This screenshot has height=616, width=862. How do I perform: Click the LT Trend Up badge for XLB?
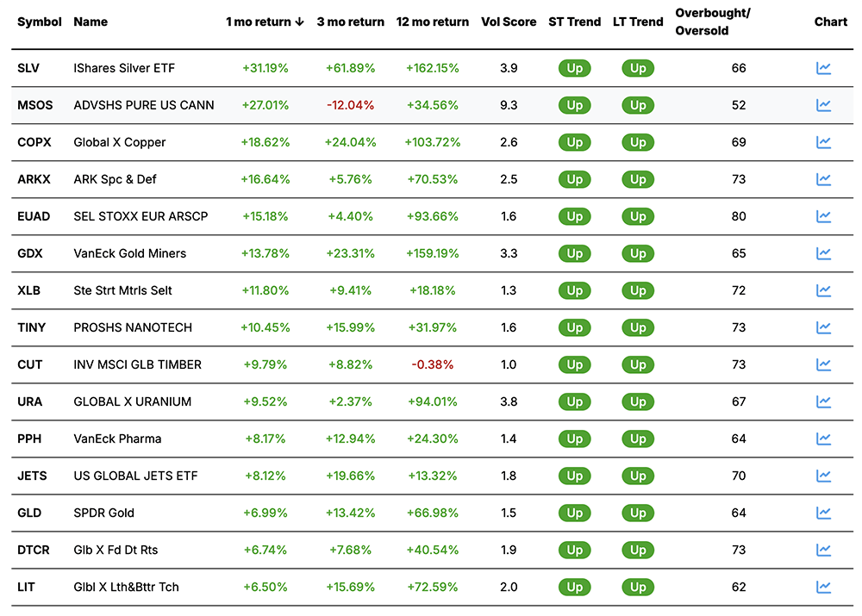[638, 290]
